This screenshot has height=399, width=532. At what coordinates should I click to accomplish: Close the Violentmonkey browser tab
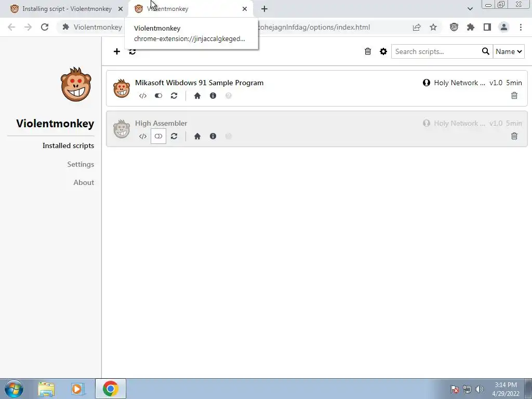pyautogui.click(x=245, y=9)
